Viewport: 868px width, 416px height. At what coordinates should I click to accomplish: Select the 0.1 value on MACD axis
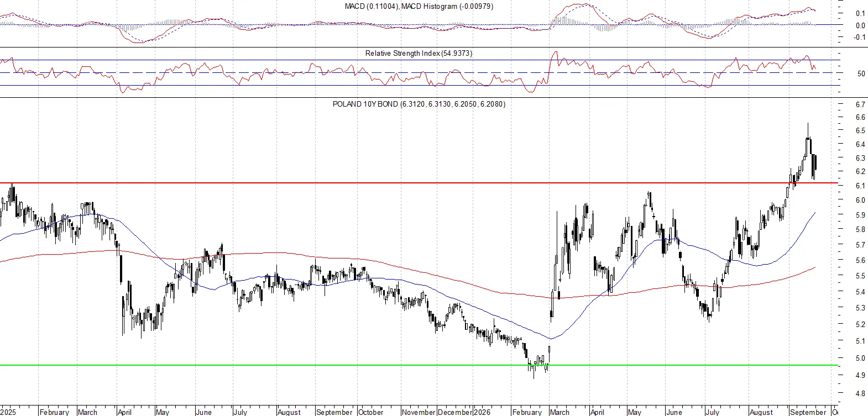point(860,13)
